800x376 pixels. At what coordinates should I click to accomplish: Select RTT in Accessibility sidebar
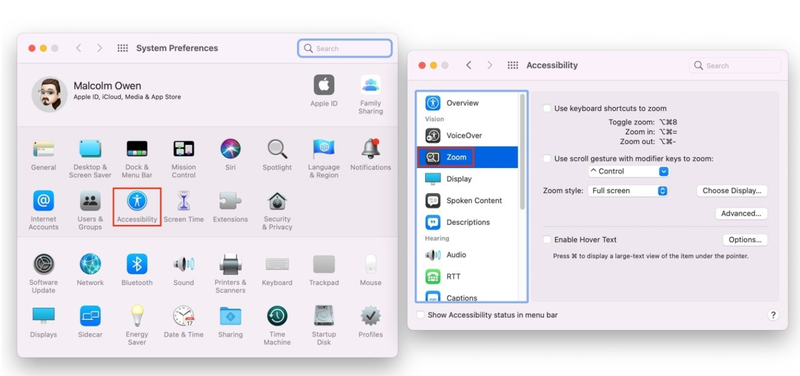tap(467, 277)
